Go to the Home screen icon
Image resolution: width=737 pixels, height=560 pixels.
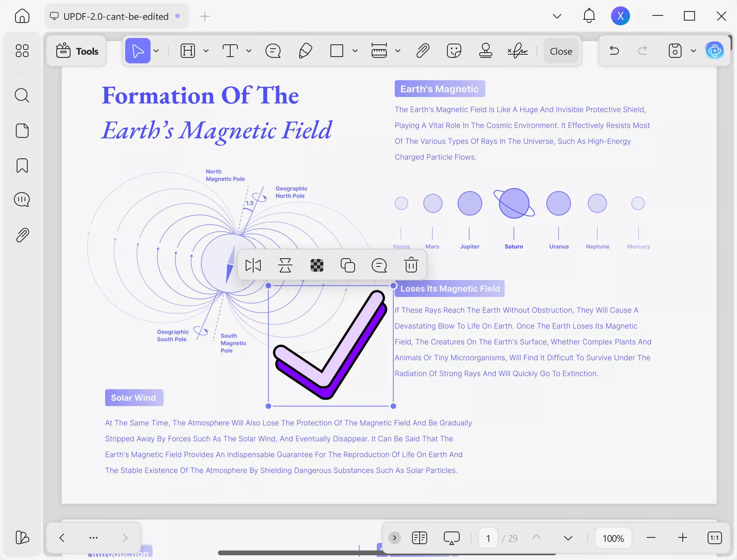point(22,16)
